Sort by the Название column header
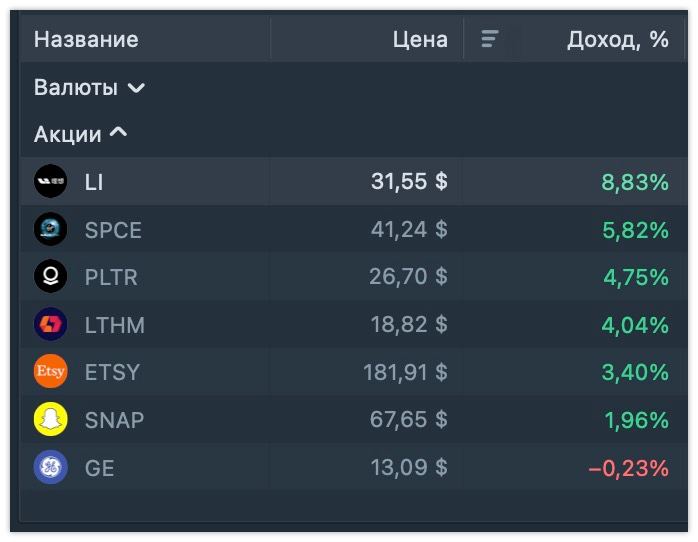 [x=86, y=39]
